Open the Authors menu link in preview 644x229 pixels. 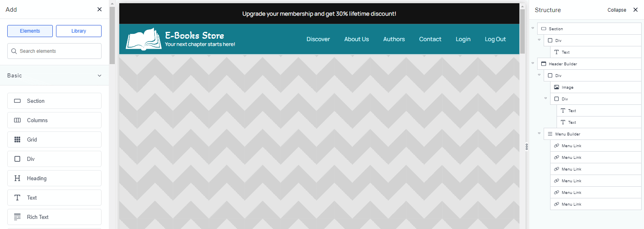[x=394, y=39]
